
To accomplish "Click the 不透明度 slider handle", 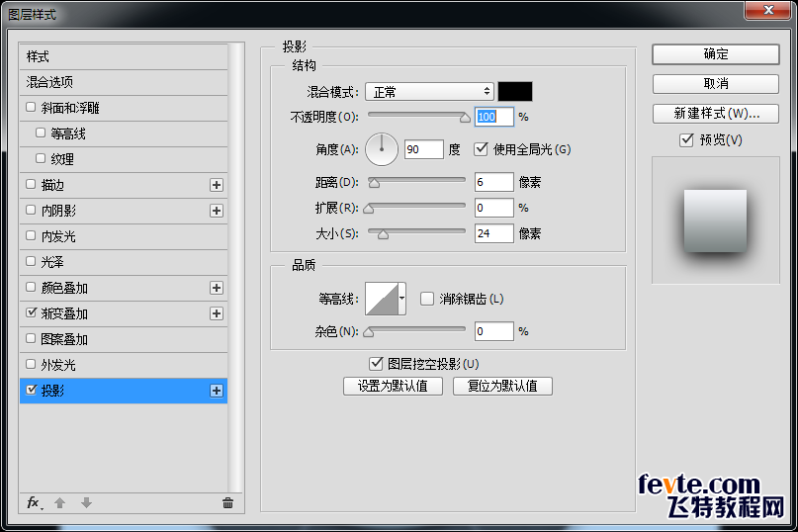I will click(465, 118).
